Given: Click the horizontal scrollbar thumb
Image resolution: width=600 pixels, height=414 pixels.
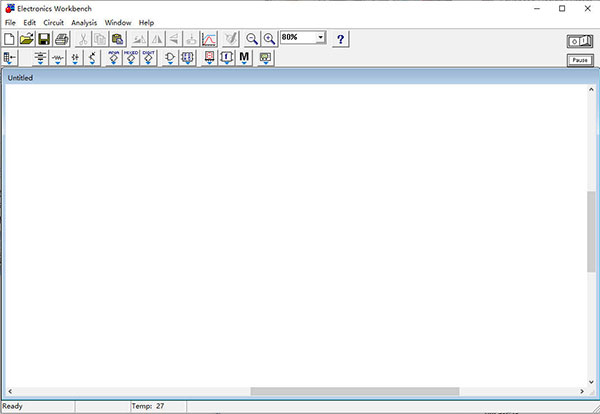Looking at the screenshot, I should pyautogui.click(x=355, y=391).
